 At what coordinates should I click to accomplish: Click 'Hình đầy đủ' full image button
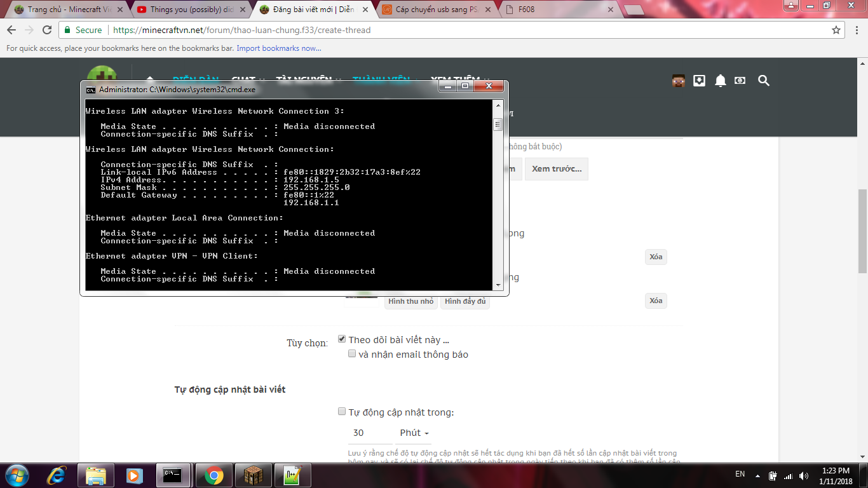465,301
